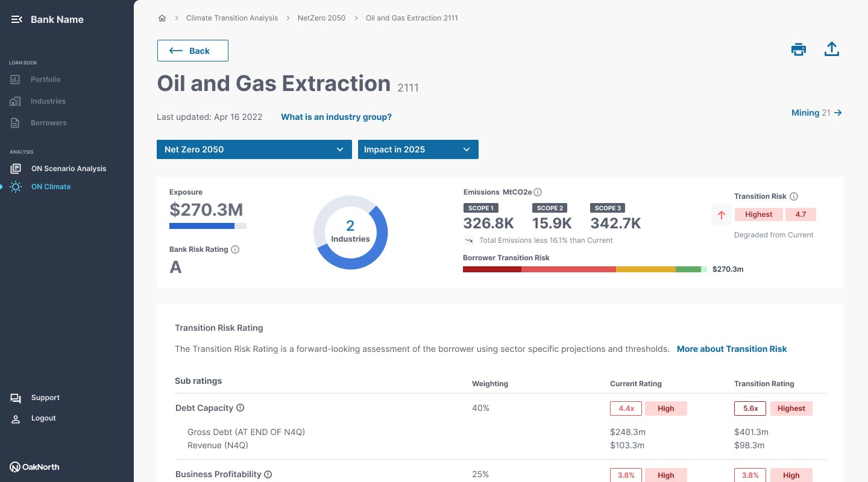This screenshot has width=868, height=482.
Task: Open ON Scenario Analysis section
Action: [x=58, y=169]
